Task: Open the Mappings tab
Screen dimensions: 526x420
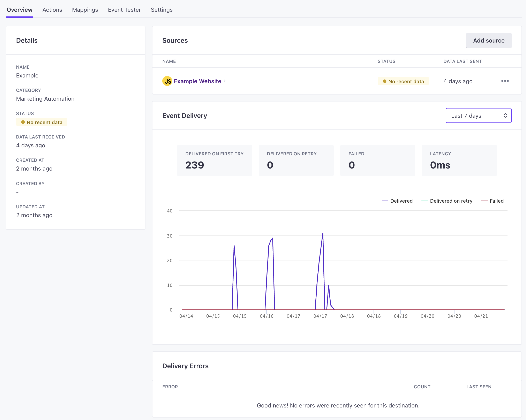Action: (85, 10)
